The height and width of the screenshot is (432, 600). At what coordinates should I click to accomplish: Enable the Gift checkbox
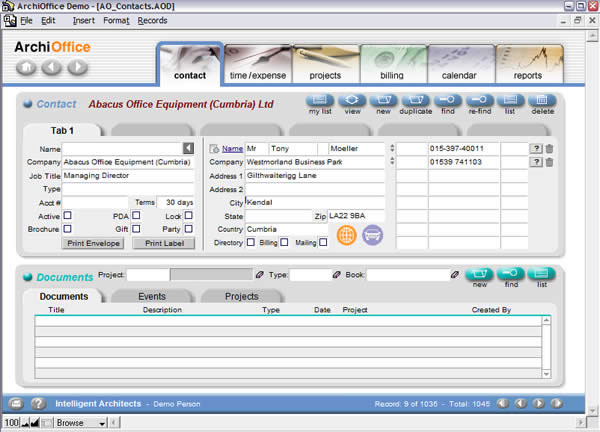point(136,229)
